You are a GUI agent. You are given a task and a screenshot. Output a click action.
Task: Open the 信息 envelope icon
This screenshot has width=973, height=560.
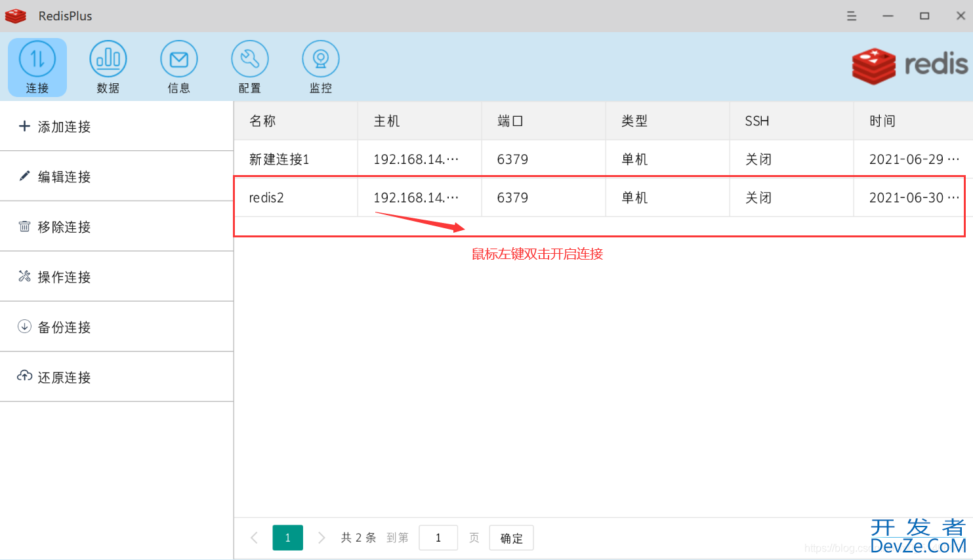(x=179, y=68)
